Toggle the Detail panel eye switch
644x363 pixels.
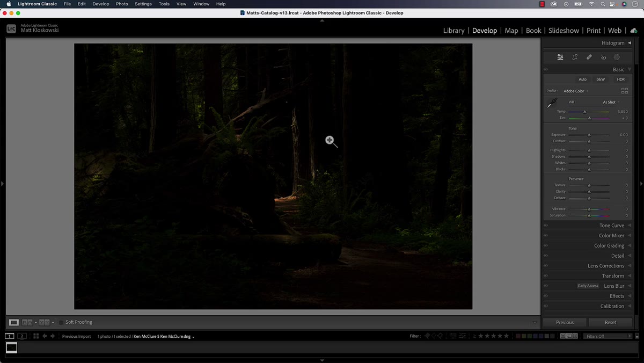coord(546,256)
